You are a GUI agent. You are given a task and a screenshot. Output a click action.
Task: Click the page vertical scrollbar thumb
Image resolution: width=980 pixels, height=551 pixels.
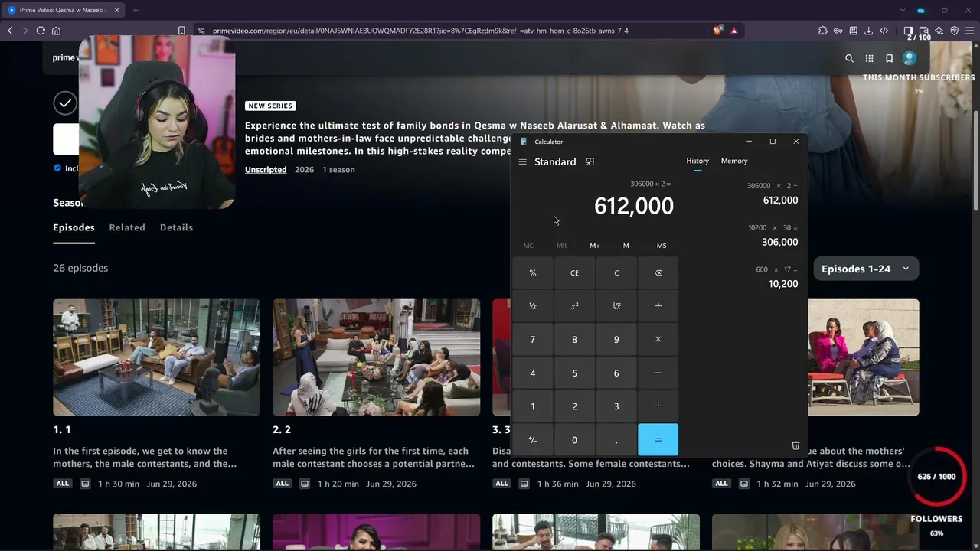click(976, 161)
